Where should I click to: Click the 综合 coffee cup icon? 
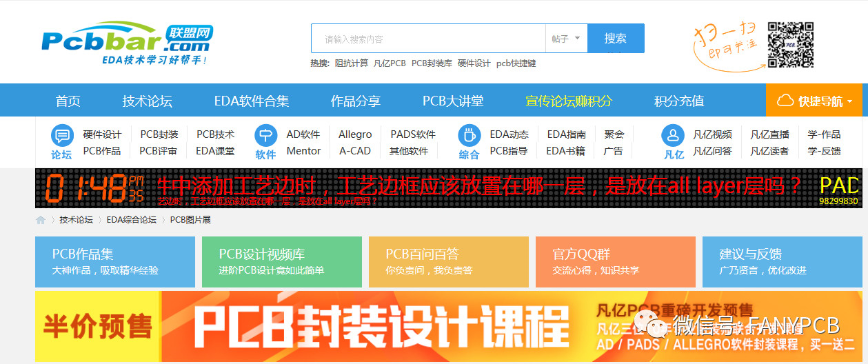pyautogui.click(x=469, y=135)
